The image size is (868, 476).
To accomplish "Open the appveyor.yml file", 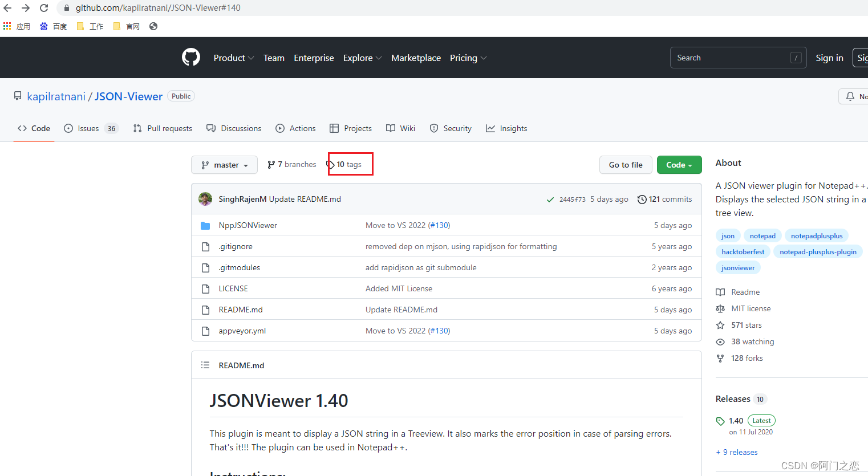I will [x=242, y=331].
